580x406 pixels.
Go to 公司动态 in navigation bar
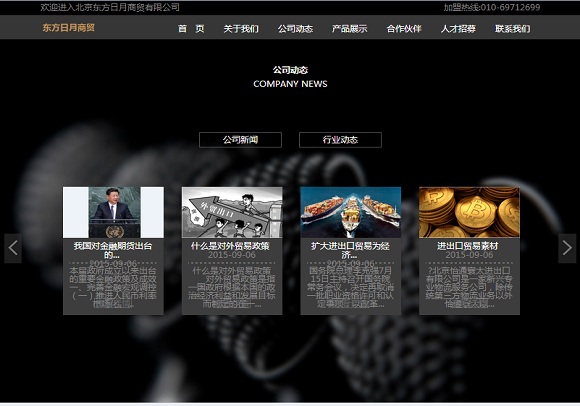[295, 28]
